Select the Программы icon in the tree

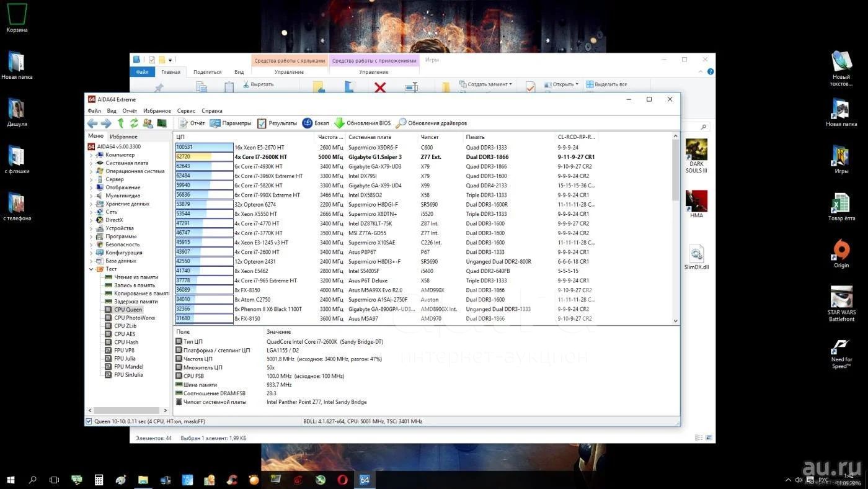100,236
